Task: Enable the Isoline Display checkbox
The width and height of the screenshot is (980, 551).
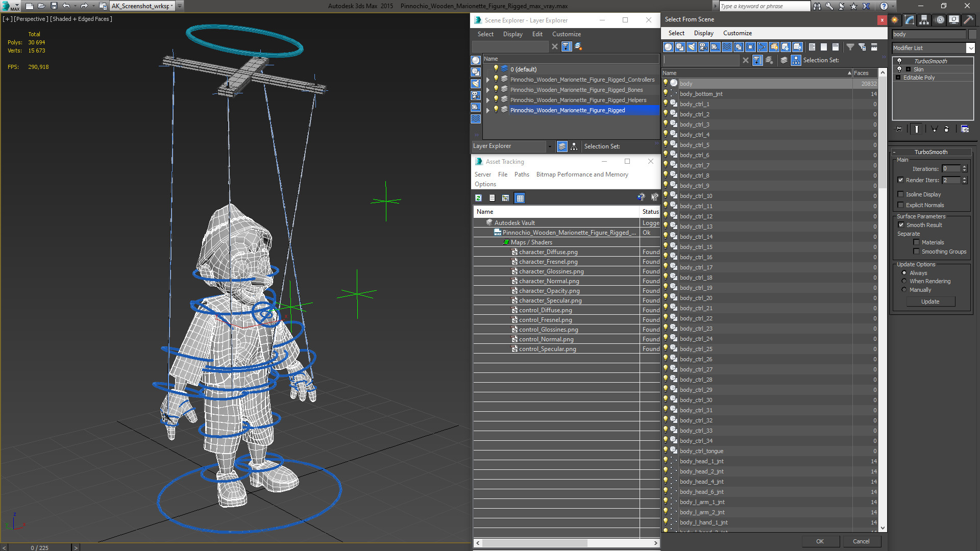Action: coord(901,194)
